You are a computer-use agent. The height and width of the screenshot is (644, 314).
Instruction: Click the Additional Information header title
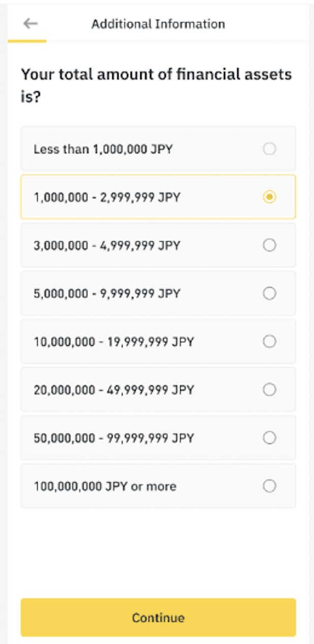tap(158, 24)
